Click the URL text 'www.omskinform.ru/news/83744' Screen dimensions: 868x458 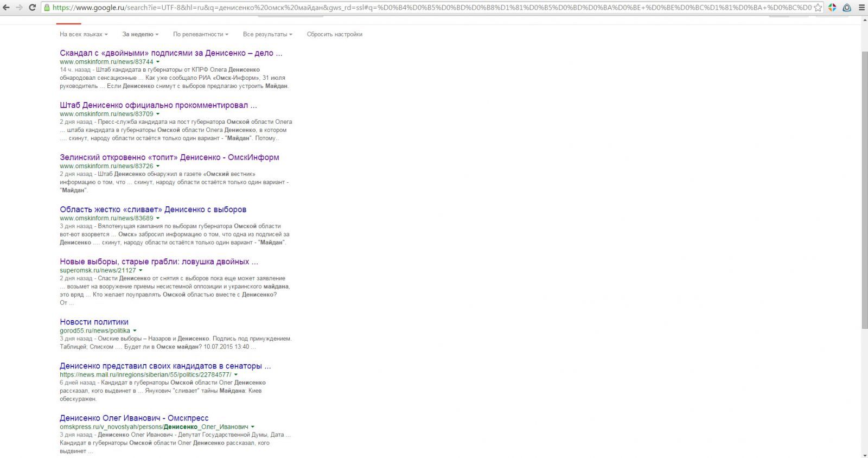coord(106,62)
